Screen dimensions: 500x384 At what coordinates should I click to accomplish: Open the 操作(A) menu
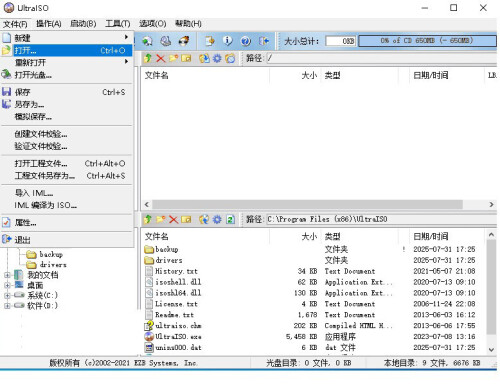49,24
